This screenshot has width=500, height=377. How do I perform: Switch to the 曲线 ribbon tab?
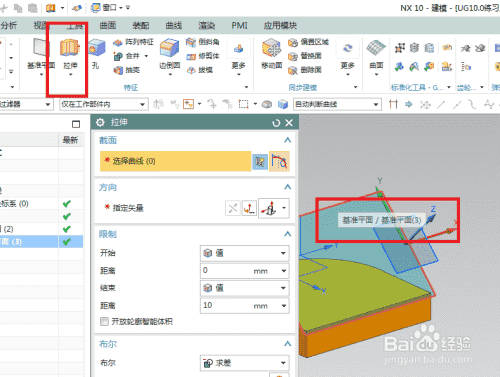click(174, 25)
